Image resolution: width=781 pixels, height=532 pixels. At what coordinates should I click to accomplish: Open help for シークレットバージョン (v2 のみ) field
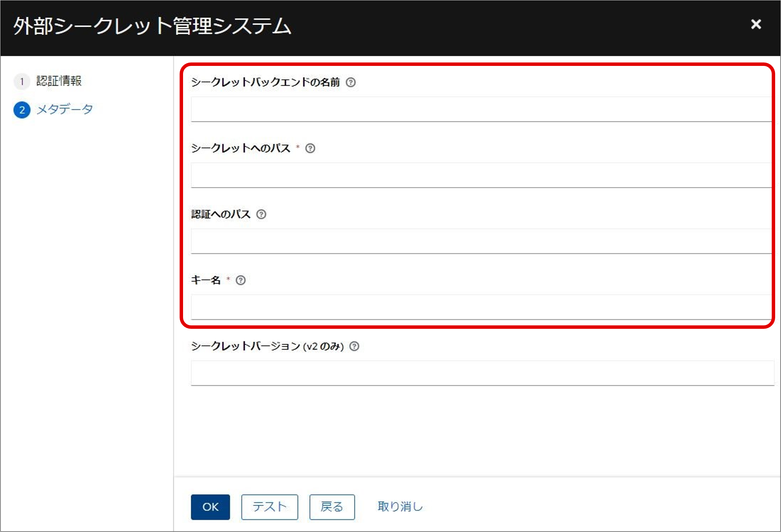pyautogui.click(x=354, y=346)
